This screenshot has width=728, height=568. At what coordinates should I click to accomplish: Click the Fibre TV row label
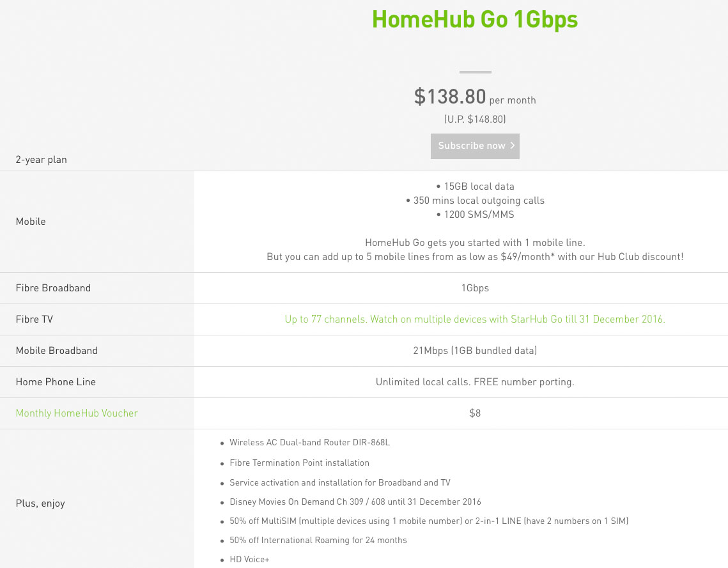(x=35, y=319)
